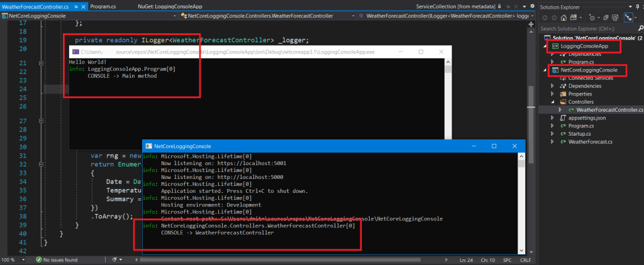Click the appsettings.json file icon
This screenshot has height=265, width=644.
[x=562, y=117]
